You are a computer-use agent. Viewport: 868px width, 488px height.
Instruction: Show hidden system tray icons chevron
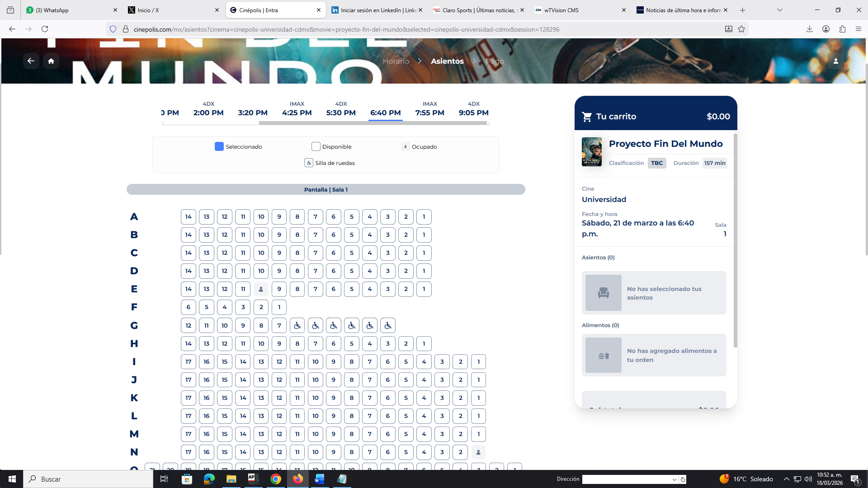click(x=786, y=479)
